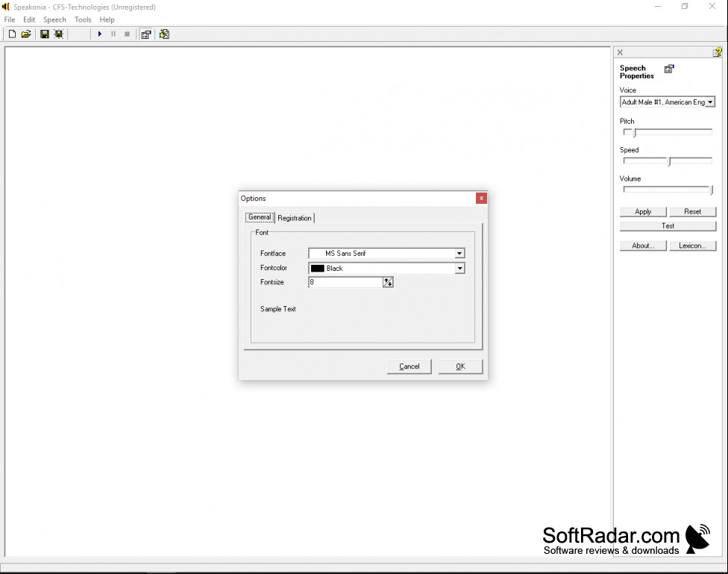Expand the Voice dropdown list
The image size is (728, 574).
[x=710, y=102]
